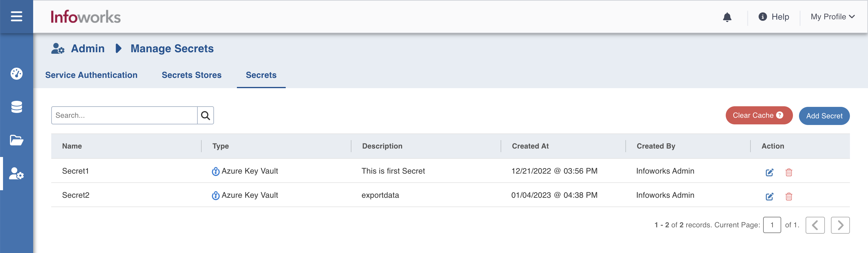Sort by Created At column header
The height and width of the screenshot is (253, 868).
(530, 146)
